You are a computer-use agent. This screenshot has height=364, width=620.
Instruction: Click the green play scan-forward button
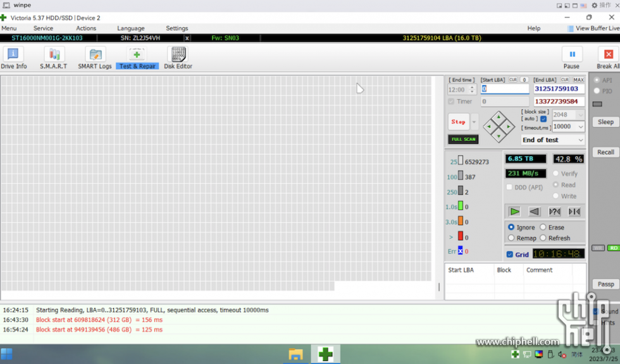(x=514, y=212)
